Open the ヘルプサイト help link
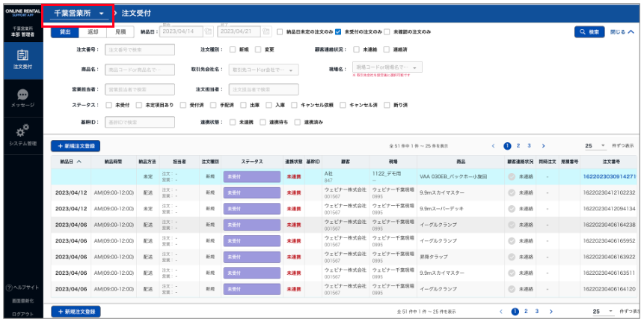 point(22,288)
